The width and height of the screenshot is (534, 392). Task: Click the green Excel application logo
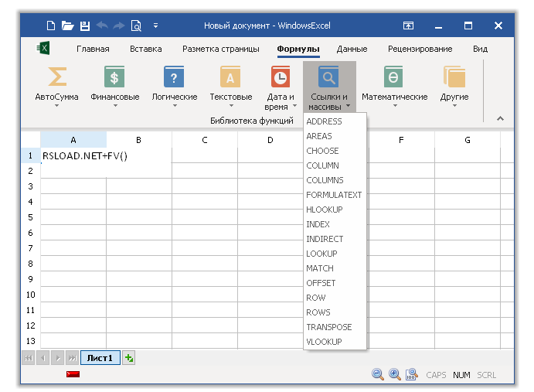pos(43,48)
